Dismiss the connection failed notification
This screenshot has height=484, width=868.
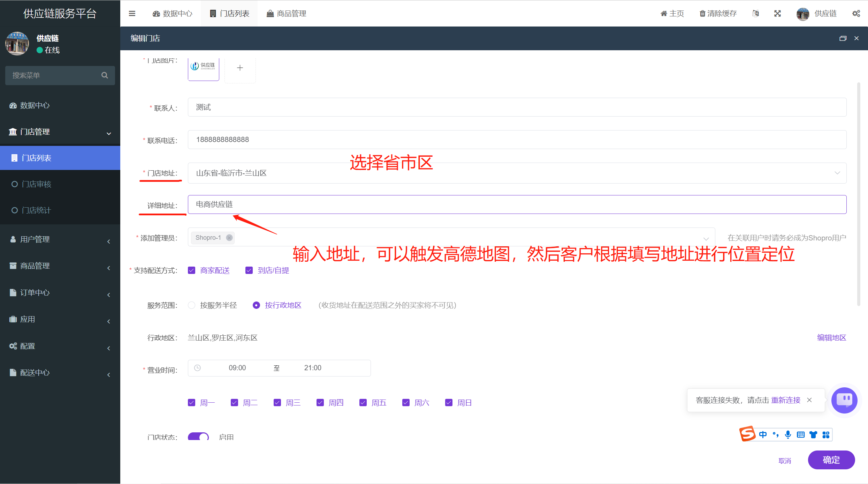tap(809, 400)
